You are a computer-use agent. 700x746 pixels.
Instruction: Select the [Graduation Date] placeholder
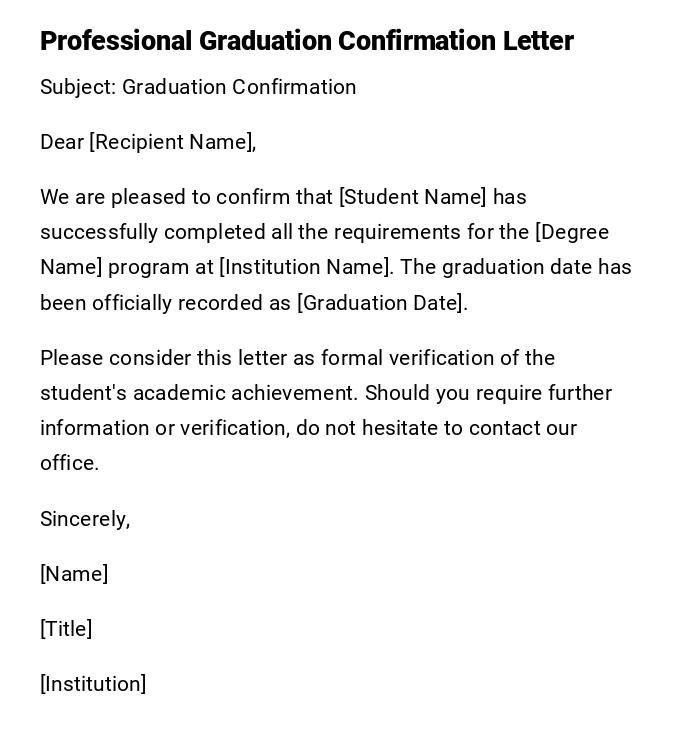[382, 303]
